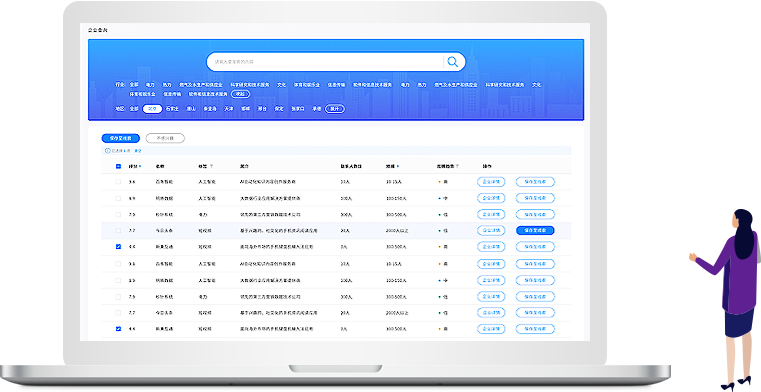
Task: Check the checkbox in the highlighted fourth row
Action: (118, 230)
